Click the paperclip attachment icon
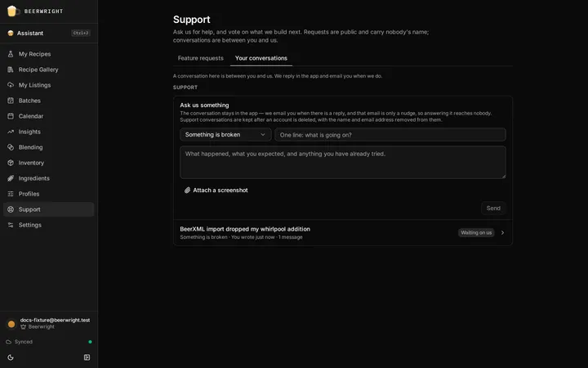The width and height of the screenshot is (588, 368). pyautogui.click(x=188, y=191)
